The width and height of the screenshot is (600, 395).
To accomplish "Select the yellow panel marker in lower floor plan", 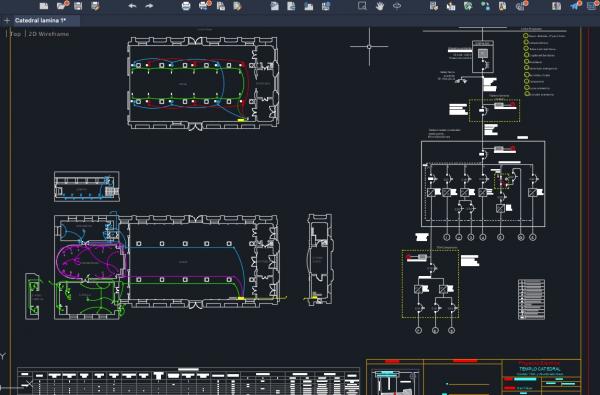I will click(241, 298).
